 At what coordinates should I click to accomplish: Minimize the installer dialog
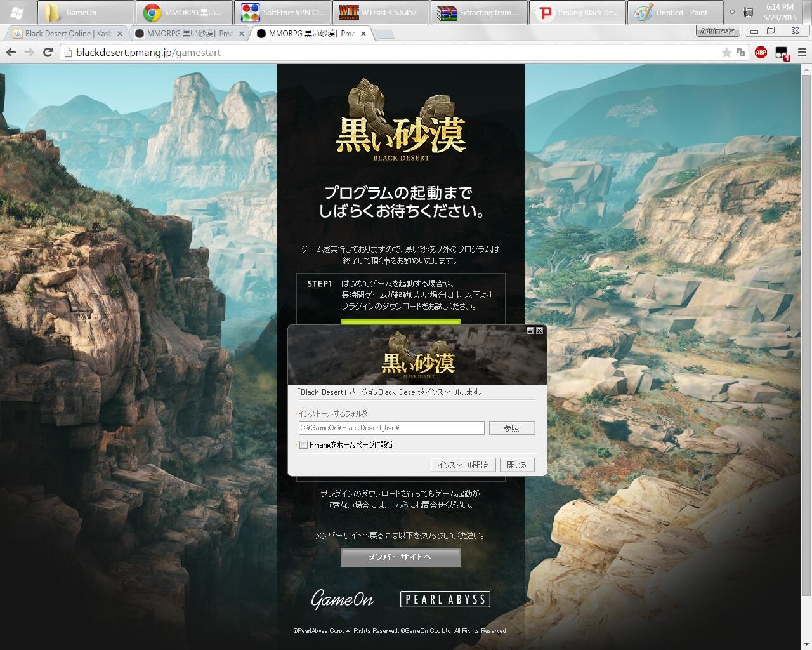coord(530,331)
